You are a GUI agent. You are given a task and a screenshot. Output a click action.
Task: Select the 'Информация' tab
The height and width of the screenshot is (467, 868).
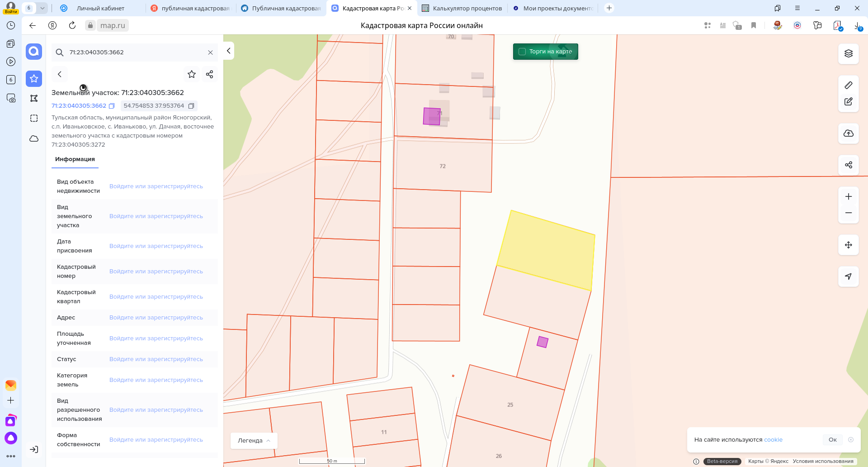75,159
